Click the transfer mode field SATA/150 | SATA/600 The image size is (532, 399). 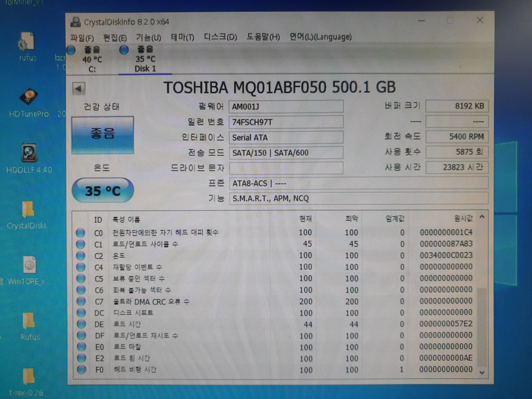(286, 153)
